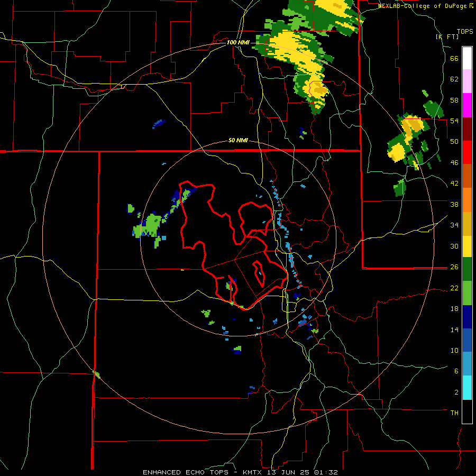Click the '01:32' timestamp
The image size is (476, 476).
click(326, 472)
